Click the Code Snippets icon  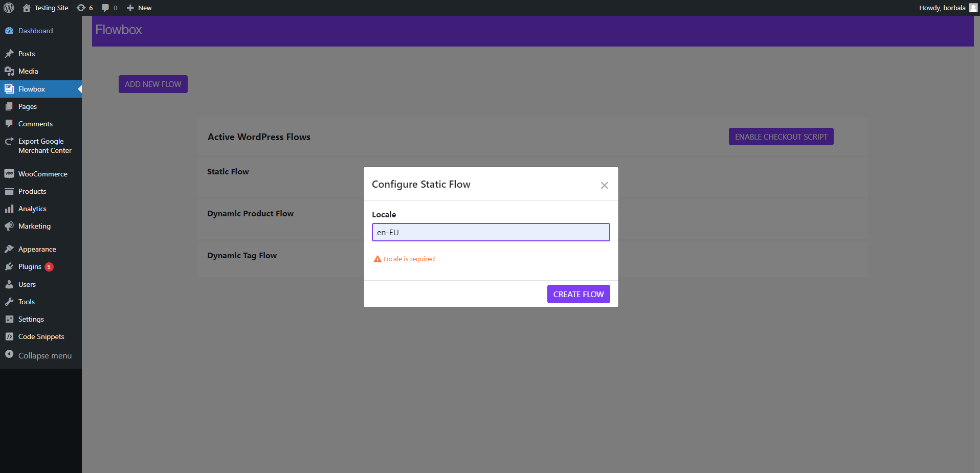[x=9, y=336]
